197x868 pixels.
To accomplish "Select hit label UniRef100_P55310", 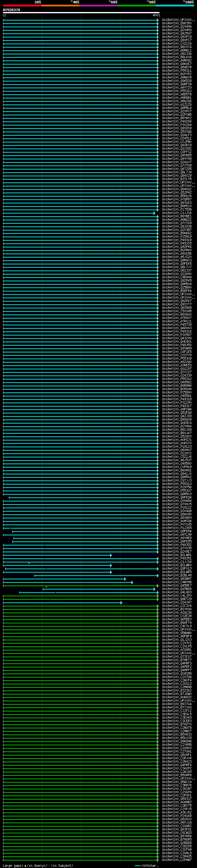I will (x=177, y=379).
